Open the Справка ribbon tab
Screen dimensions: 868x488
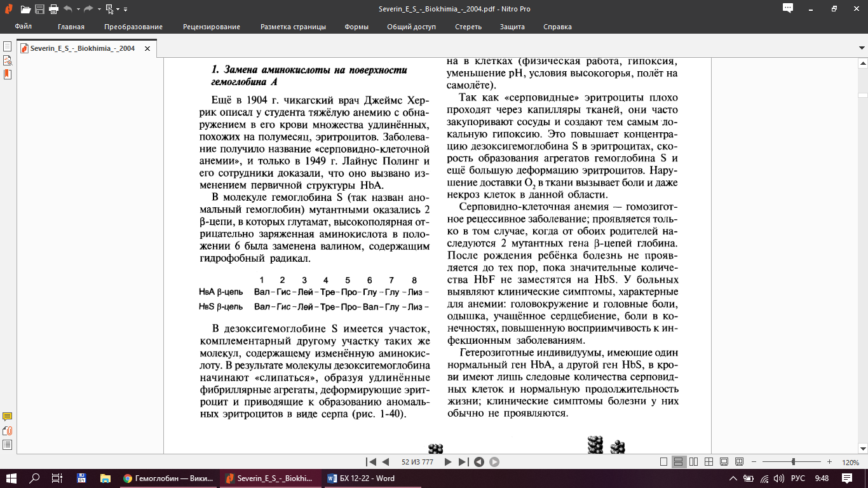[x=557, y=27]
